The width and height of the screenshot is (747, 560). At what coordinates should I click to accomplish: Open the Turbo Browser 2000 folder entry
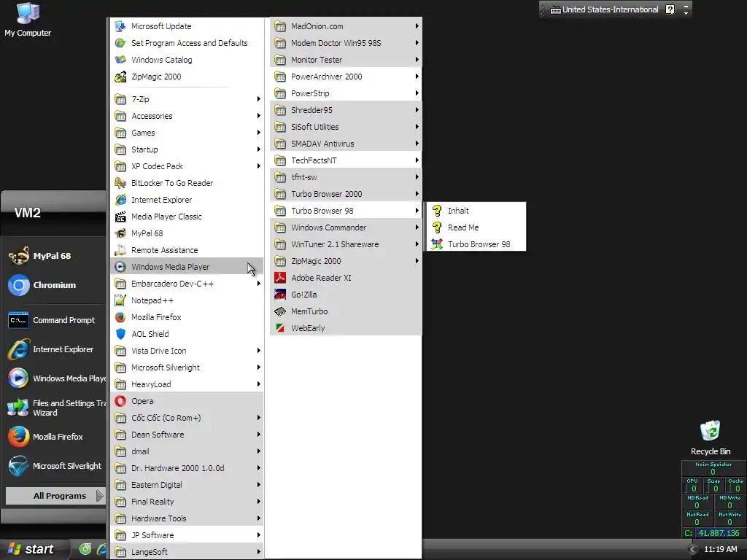point(346,194)
